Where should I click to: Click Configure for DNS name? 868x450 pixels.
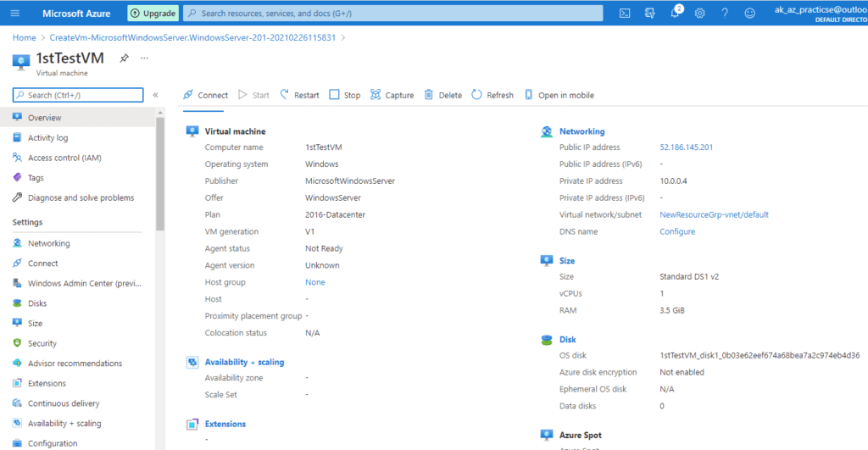(677, 231)
